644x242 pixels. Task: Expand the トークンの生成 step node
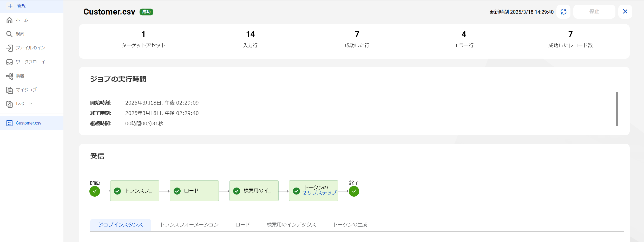click(313, 191)
